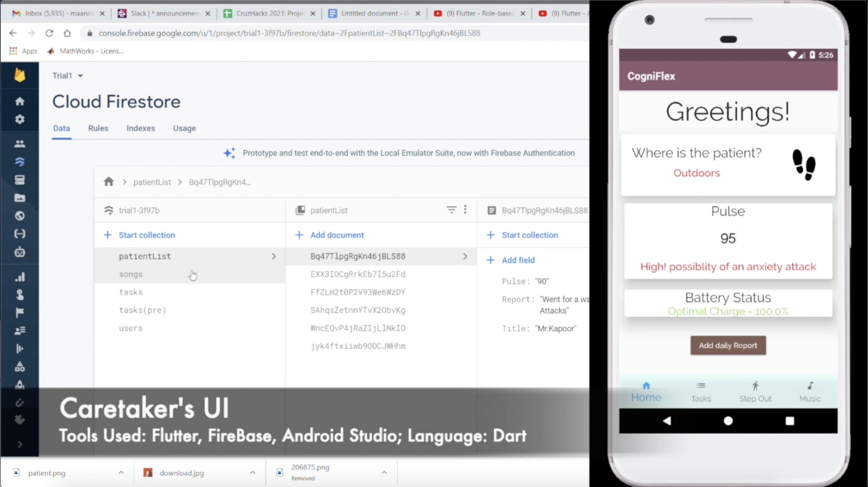Switch to the Indexes tab
Screen dimensions: 868x487
click(140, 128)
